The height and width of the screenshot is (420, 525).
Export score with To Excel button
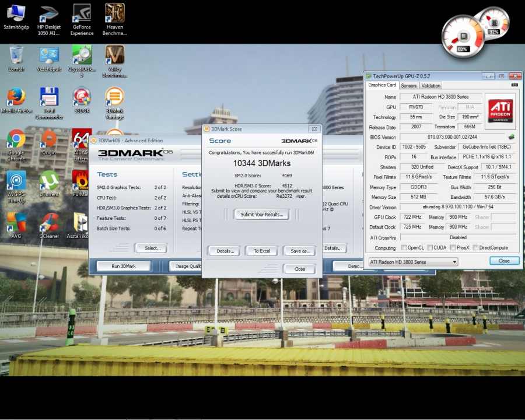point(262,251)
